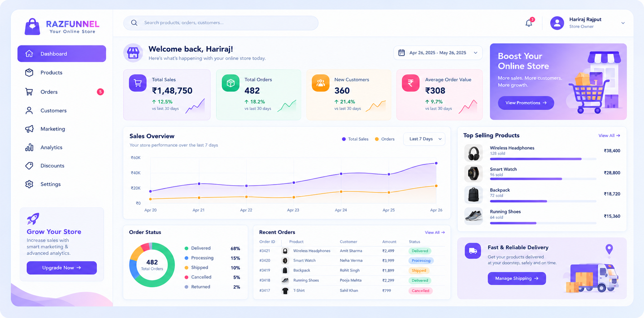644x318 pixels.
Task: Click the Backpack product thumbnail in Top Selling
Action: [473, 195]
